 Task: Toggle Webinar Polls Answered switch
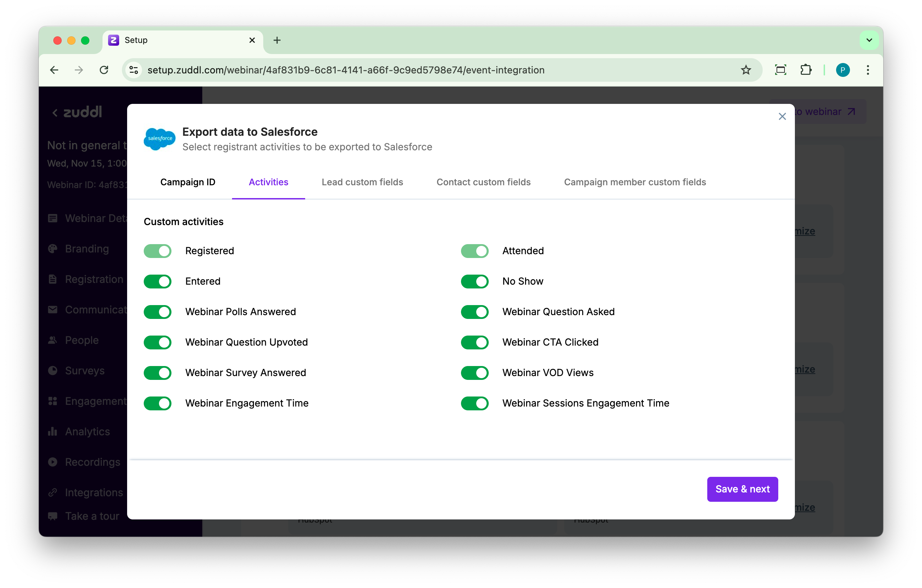(157, 312)
